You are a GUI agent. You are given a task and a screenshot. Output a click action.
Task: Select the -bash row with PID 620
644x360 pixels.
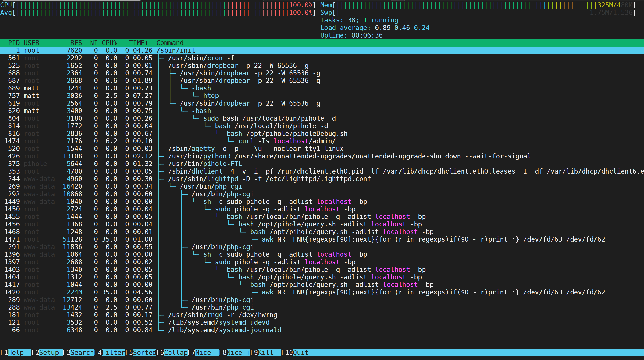[322, 111]
